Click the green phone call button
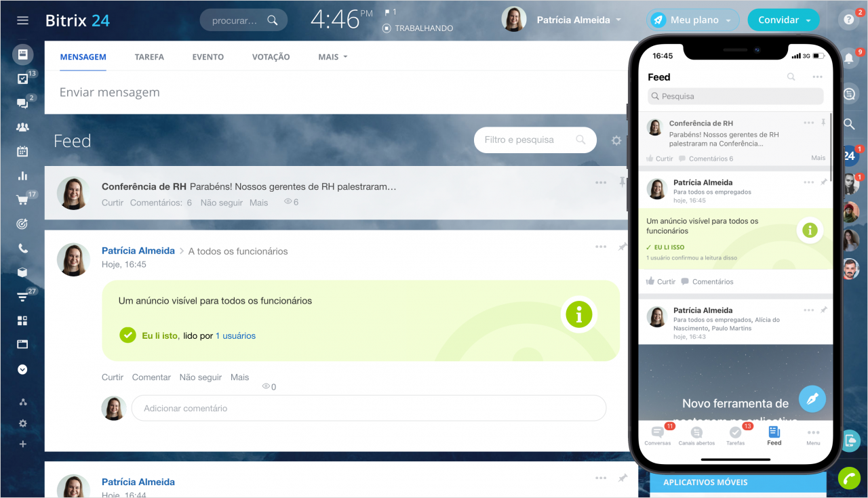This screenshot has width=868, height=498. tap(849, 478)
